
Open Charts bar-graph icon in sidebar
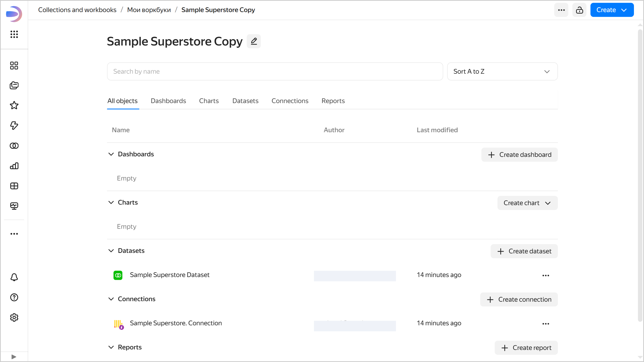[x=14, y=166]
